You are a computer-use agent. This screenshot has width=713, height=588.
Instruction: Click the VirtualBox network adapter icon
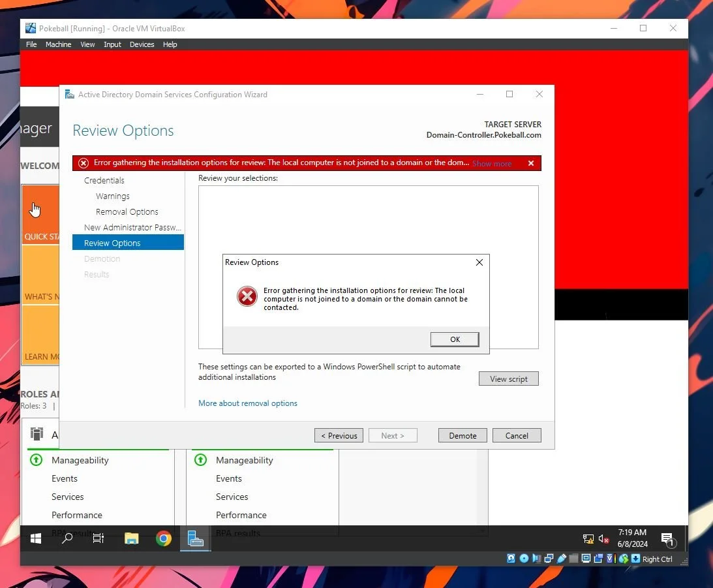[x=549, y=559]
